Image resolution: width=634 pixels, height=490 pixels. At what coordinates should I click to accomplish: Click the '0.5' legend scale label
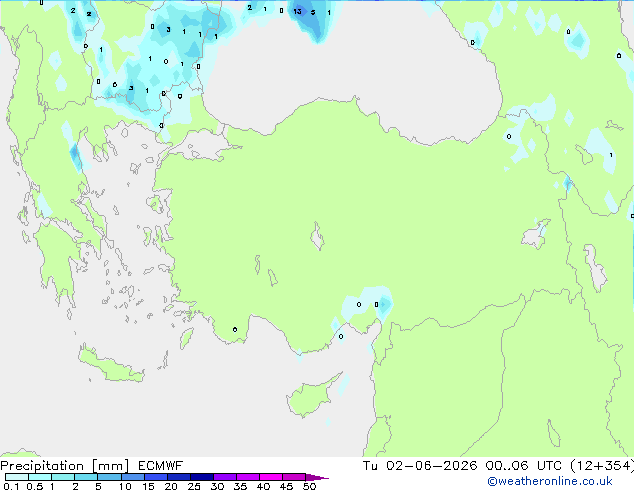point(35,486)
